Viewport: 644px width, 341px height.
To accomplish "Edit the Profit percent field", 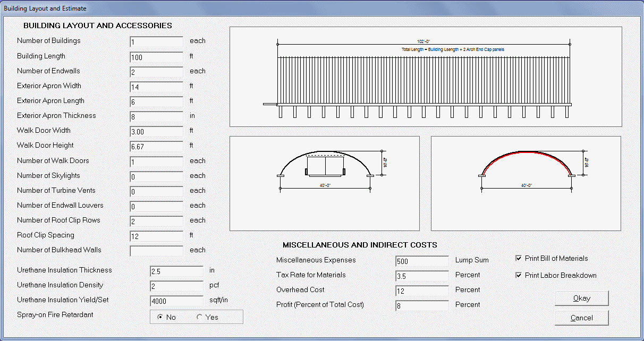I will tap(422, 306).
